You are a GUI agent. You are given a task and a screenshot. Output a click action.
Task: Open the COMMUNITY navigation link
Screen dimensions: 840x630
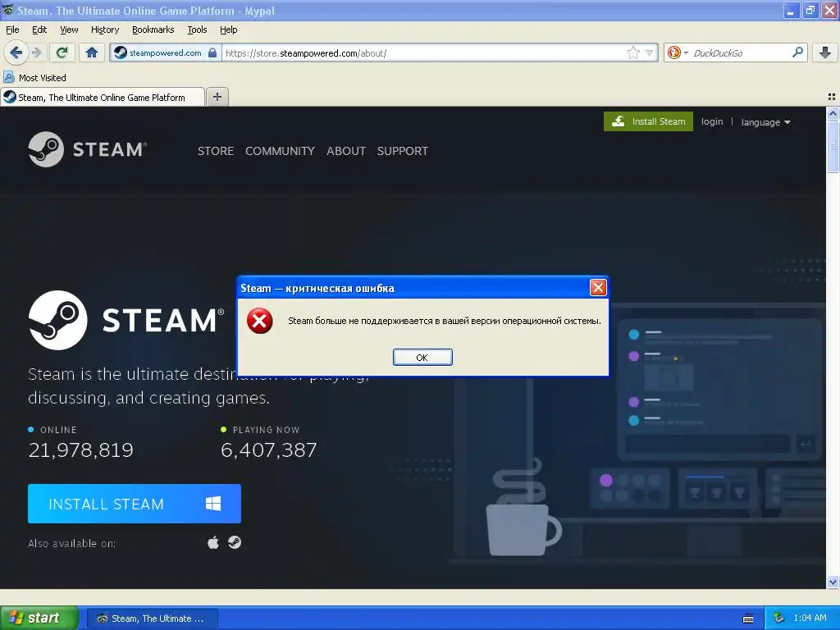(280, 151)
